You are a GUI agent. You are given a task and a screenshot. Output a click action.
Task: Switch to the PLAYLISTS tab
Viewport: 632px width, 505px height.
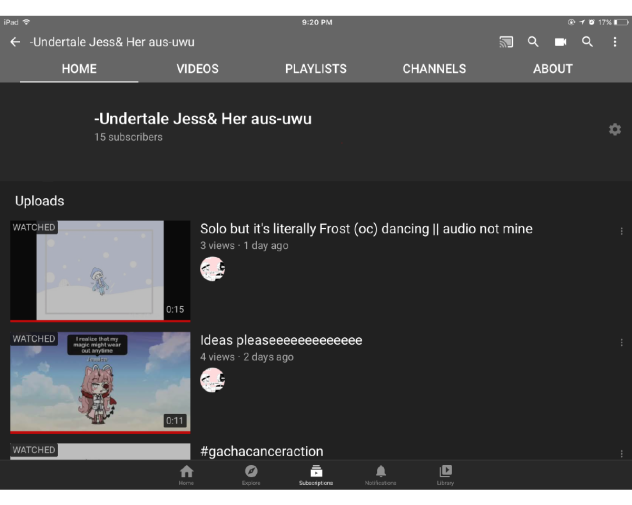(316, 69)
